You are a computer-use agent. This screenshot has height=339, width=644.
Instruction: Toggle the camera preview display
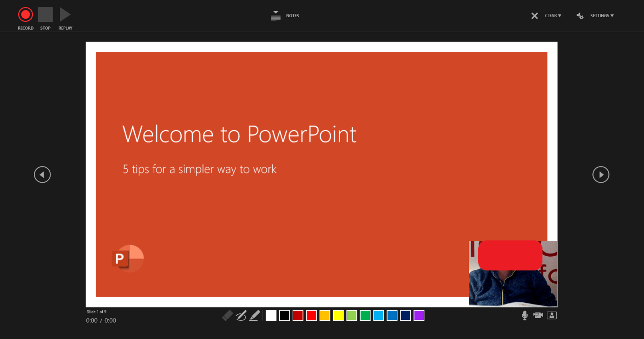(x=552, y=315)
